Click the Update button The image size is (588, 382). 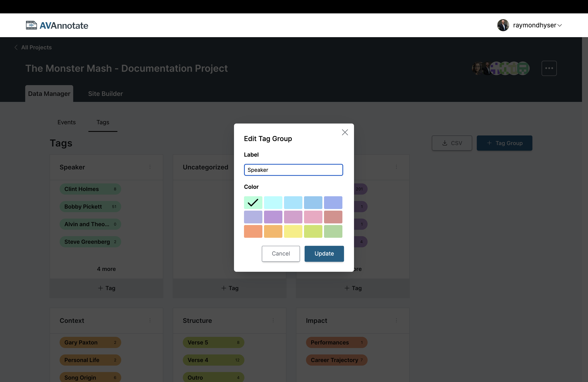tap(324, 253)
